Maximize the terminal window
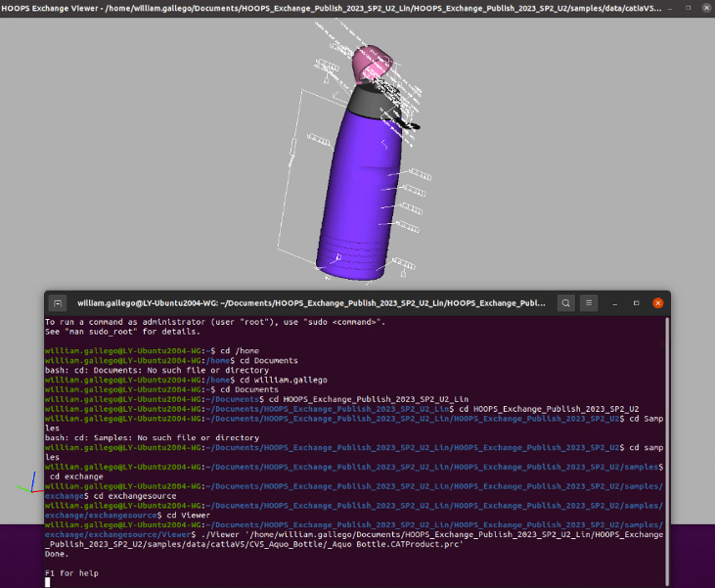The height and width of the screenshot is (588, 715). 637,303
